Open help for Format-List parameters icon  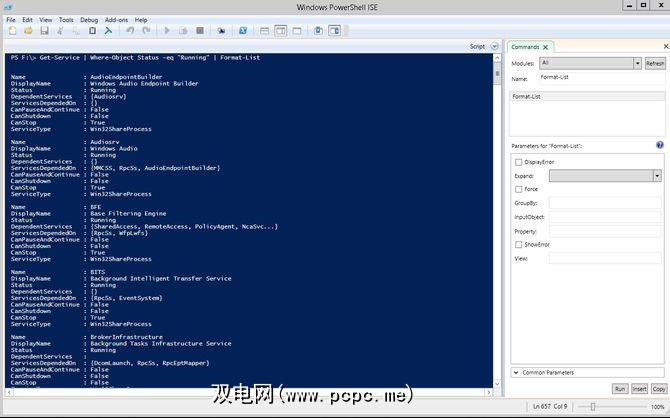coord(660,145)
